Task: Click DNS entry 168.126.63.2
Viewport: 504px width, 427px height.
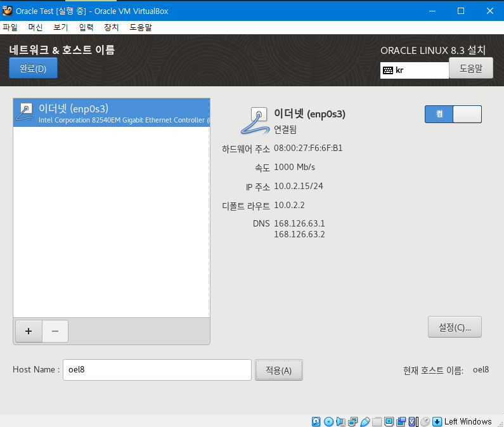Action: (299, 235)
